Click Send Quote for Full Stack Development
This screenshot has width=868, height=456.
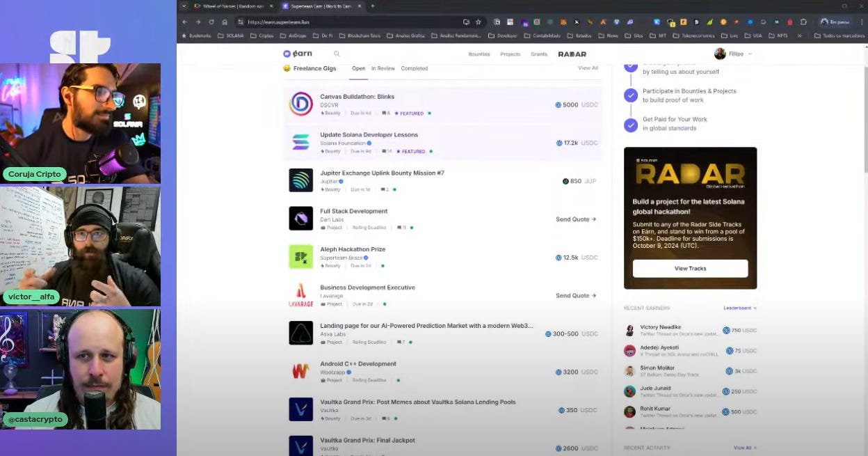pos(576,219)
